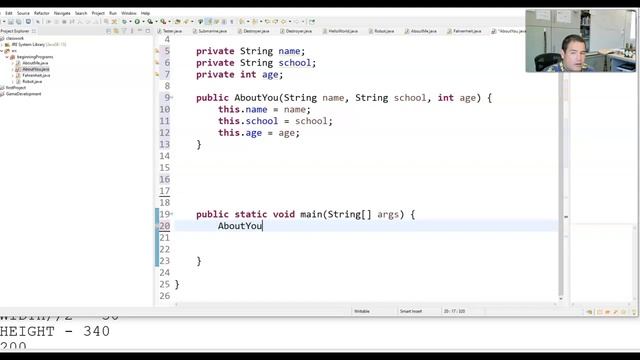Viewport: 640px width, 360px height.
Task: Open the Coverage button dropdown arrow
Action: point(156,22)
